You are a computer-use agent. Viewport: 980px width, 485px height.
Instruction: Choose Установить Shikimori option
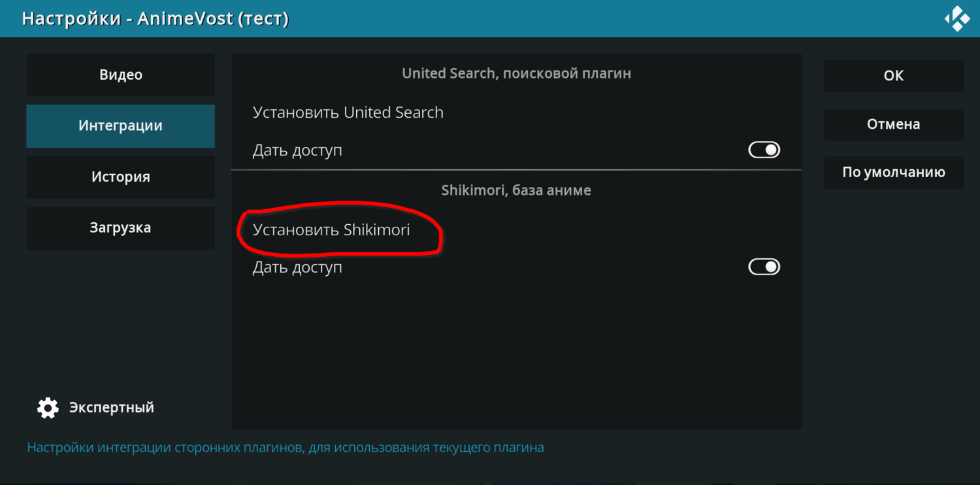(517, 230)
